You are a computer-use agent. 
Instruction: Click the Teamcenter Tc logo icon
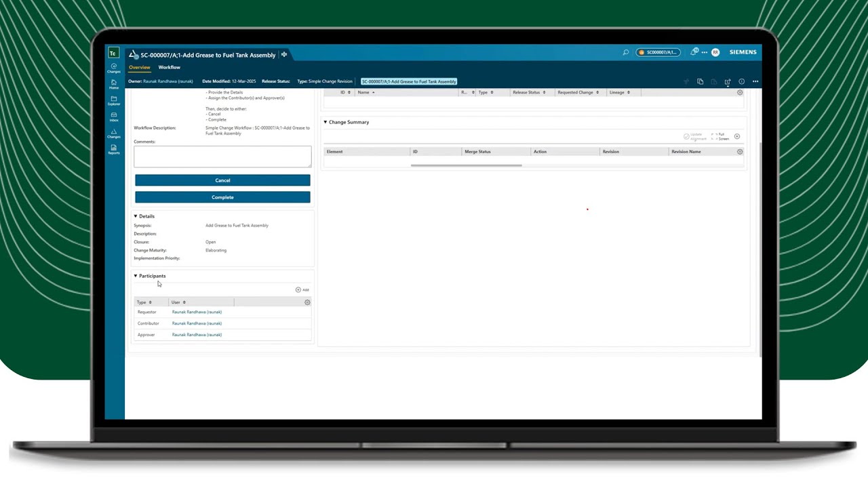tap(114, 53)
